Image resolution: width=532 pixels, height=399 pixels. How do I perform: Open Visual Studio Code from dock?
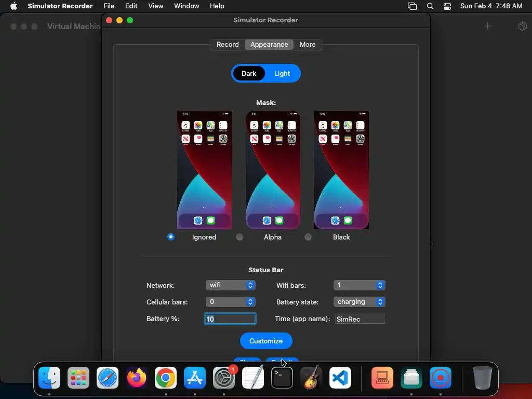pyautogui.click(x=340, y=378)
